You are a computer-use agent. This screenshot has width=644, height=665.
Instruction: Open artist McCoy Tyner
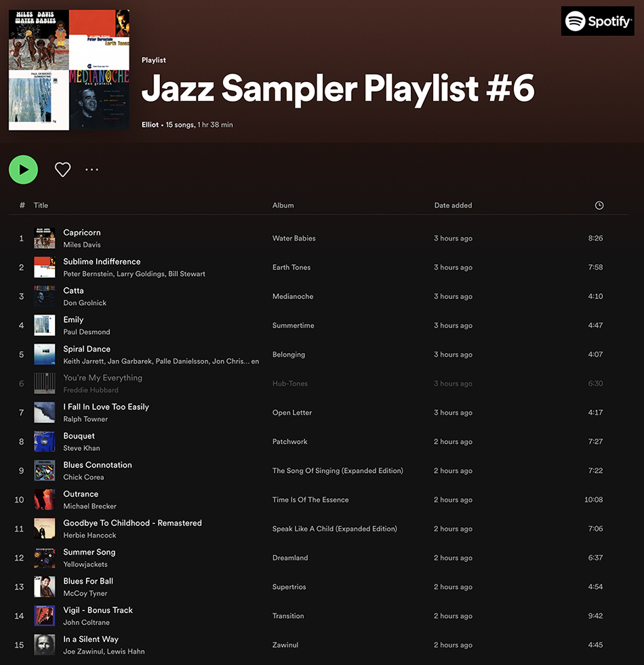(x=85, y=593)
